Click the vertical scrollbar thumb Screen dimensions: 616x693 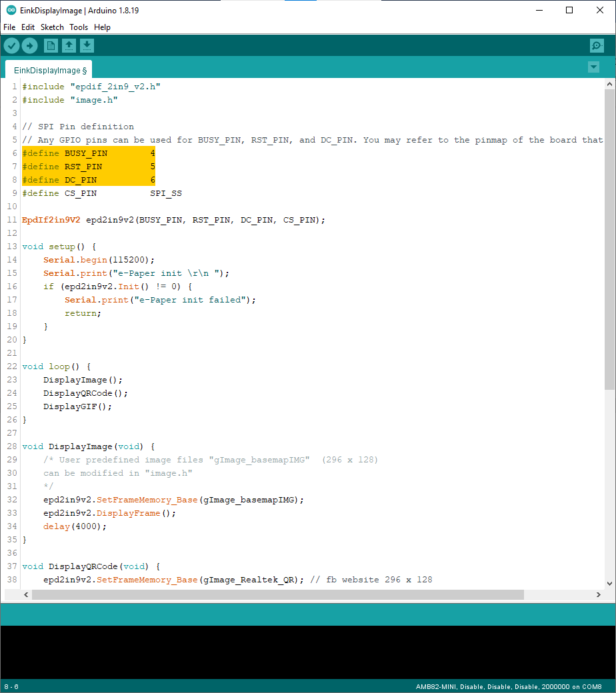coord(609,240)
